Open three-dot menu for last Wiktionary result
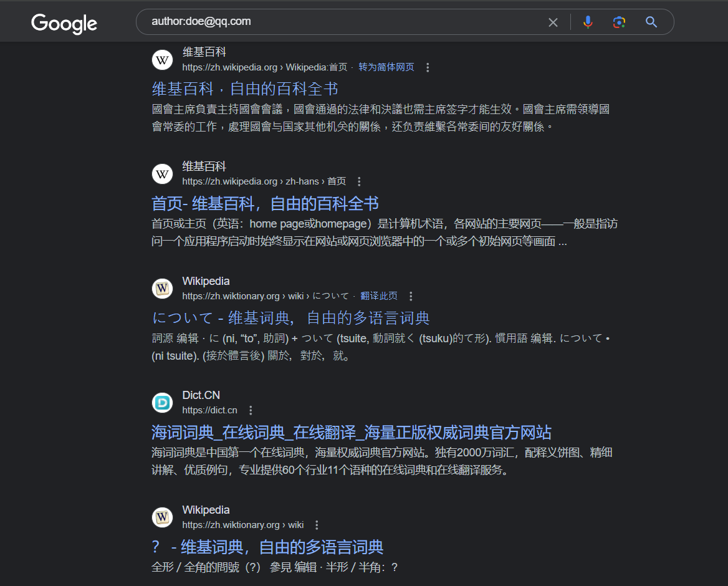Image resolution: width=728 pixels, height=586 pixels. 317,525
